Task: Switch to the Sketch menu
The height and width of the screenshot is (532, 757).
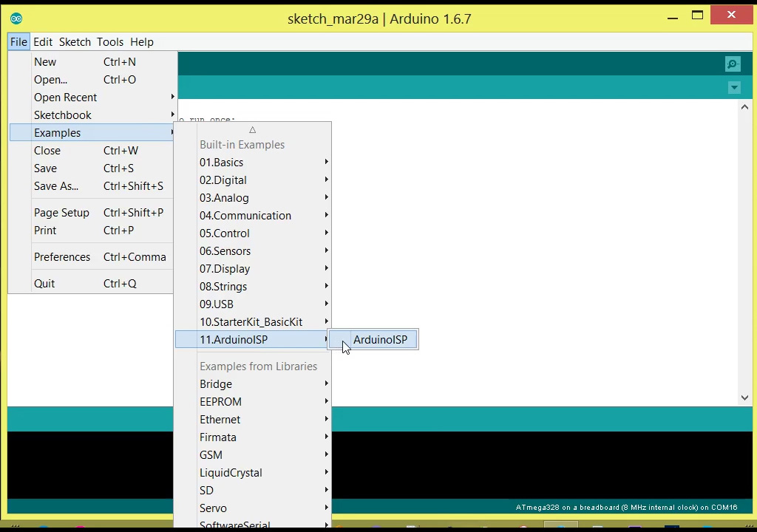Action: [x=74, y=42]
